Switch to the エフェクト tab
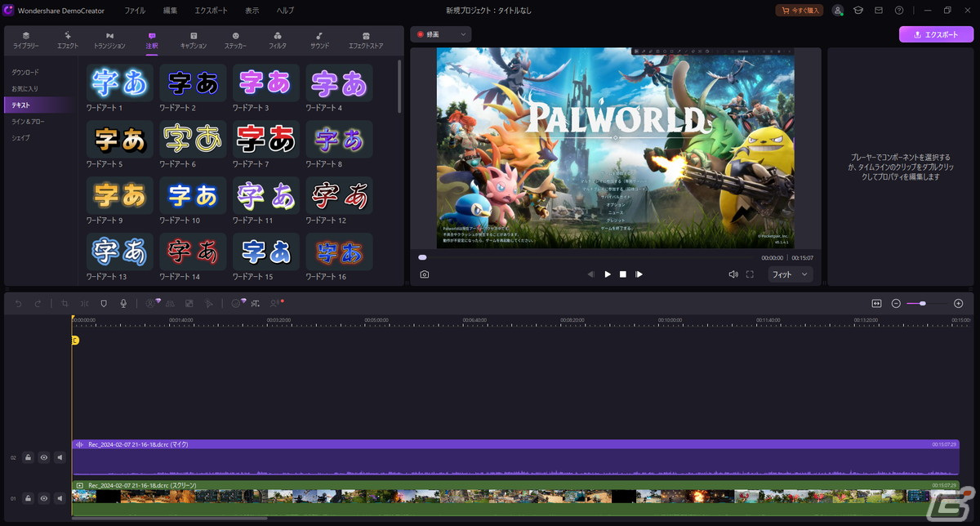The width and height of the screenshot is (980, 526). [x=68, y=41]
